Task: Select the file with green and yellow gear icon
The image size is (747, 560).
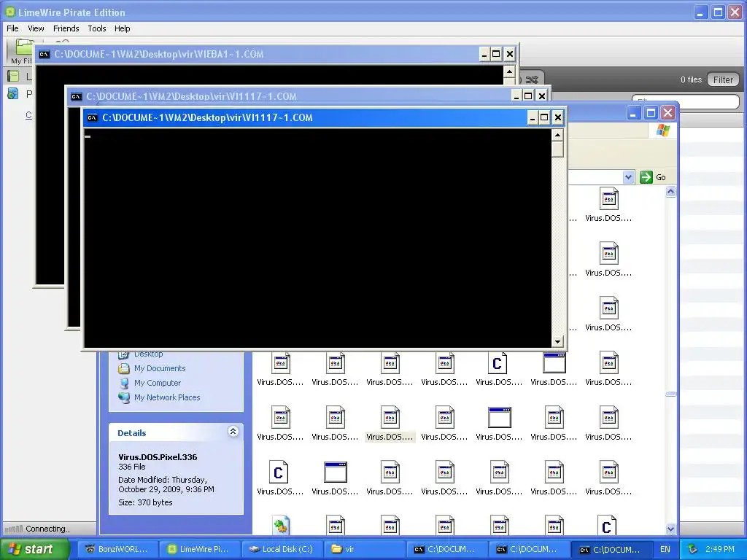Action: pyautogui.click(x=281, y=526)
